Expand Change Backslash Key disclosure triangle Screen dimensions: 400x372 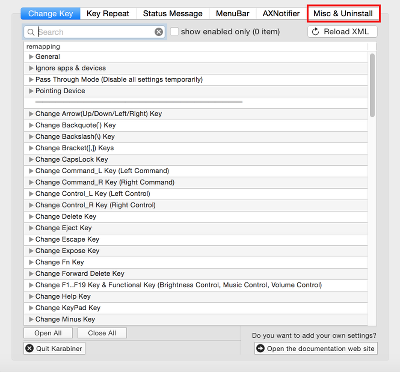click(31, 137)
